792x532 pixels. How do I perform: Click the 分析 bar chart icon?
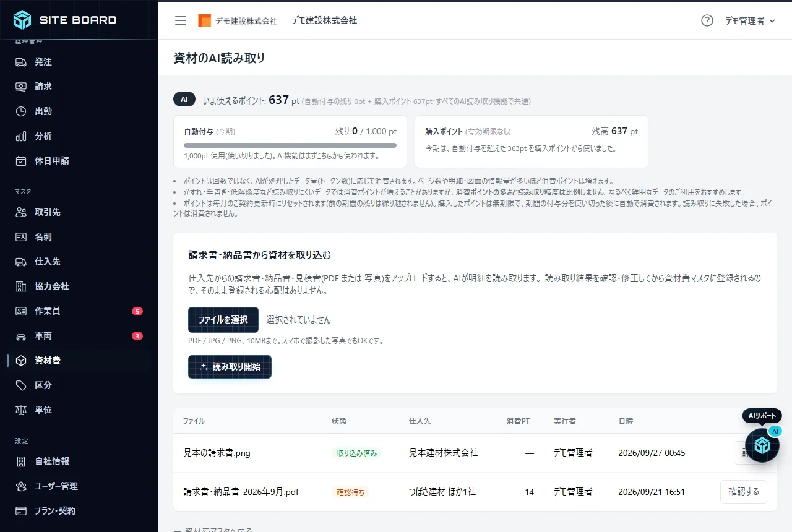point(21,136)
